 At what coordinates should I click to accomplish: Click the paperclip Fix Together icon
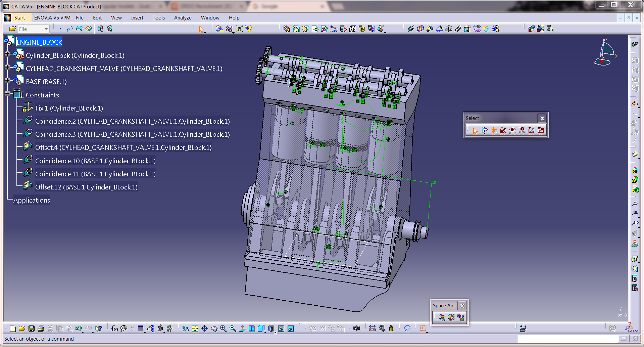(458, 29)
